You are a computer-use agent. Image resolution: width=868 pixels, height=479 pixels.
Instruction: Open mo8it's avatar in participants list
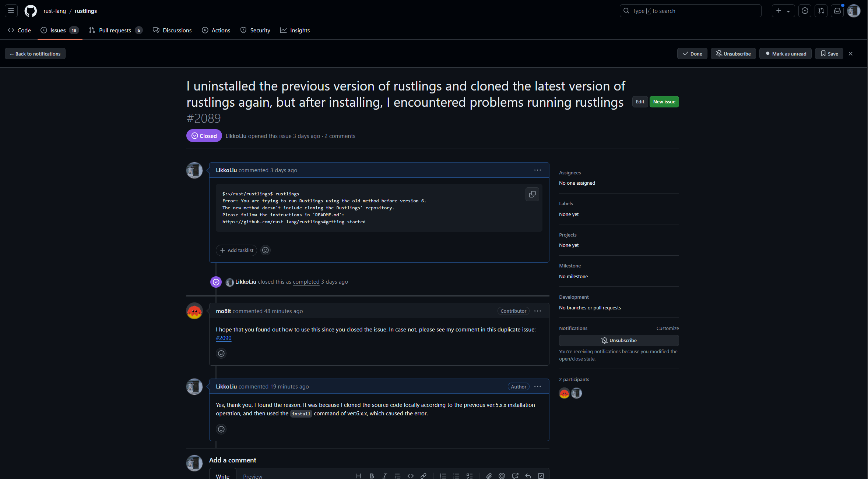pos(564,393)
